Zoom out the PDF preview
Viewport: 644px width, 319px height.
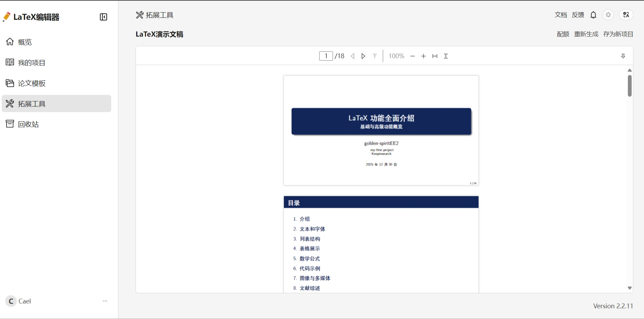tap(413, 56)
